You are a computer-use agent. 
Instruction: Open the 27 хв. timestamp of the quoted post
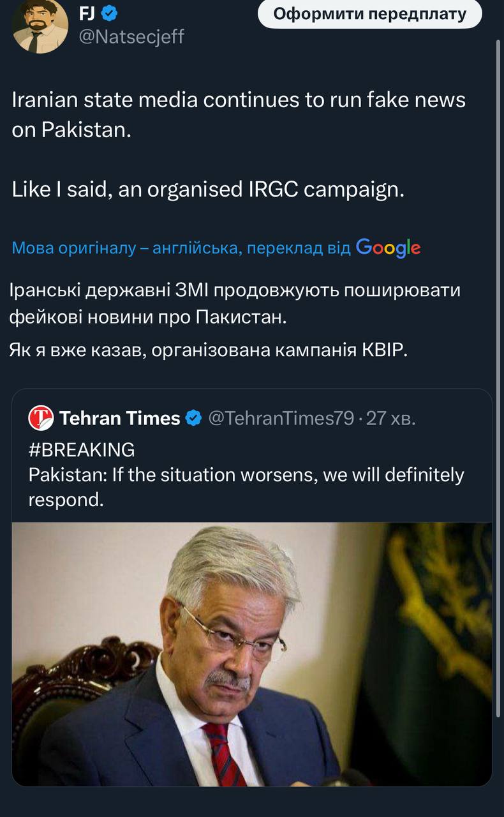[390, 418]
